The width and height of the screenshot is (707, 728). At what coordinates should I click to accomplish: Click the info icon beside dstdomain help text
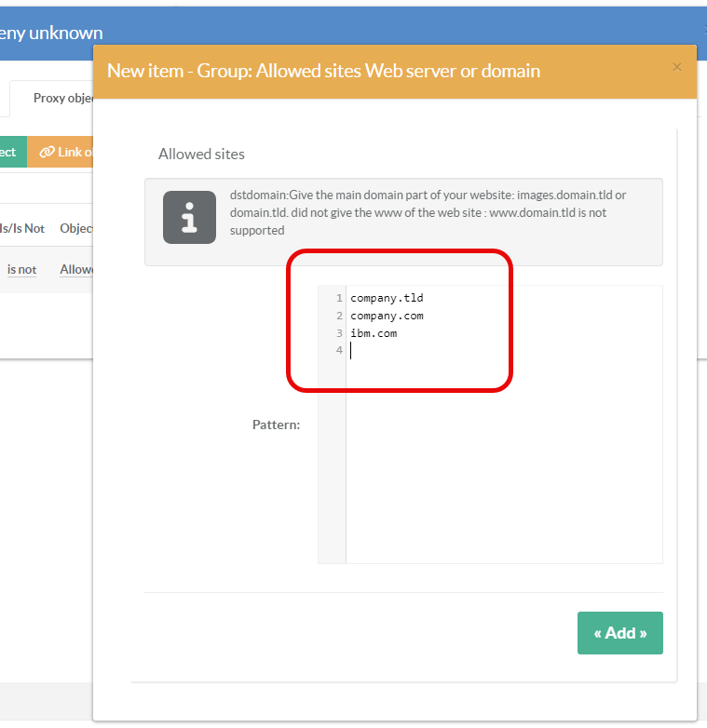click(189, 217)
